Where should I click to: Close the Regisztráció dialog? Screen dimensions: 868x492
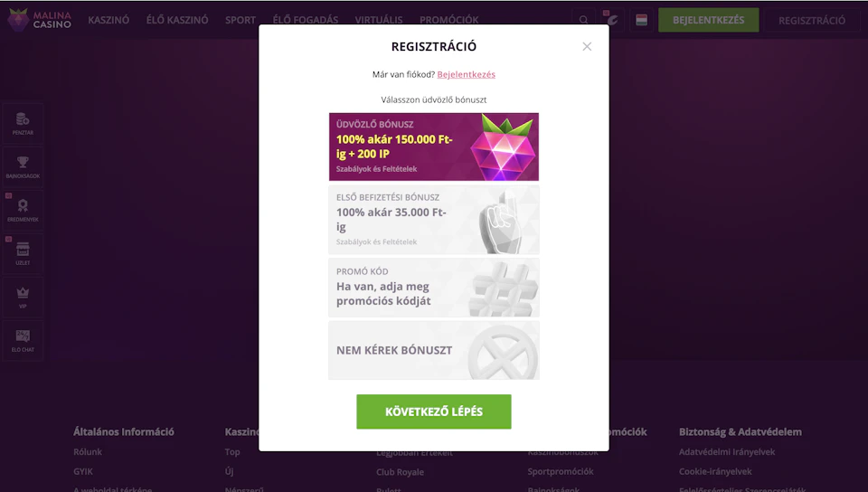click(x=587, y=46)
